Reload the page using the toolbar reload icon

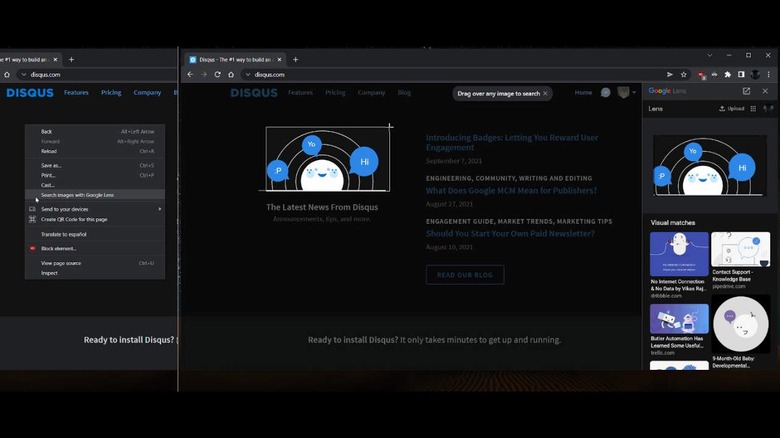[x=217, y=74]
